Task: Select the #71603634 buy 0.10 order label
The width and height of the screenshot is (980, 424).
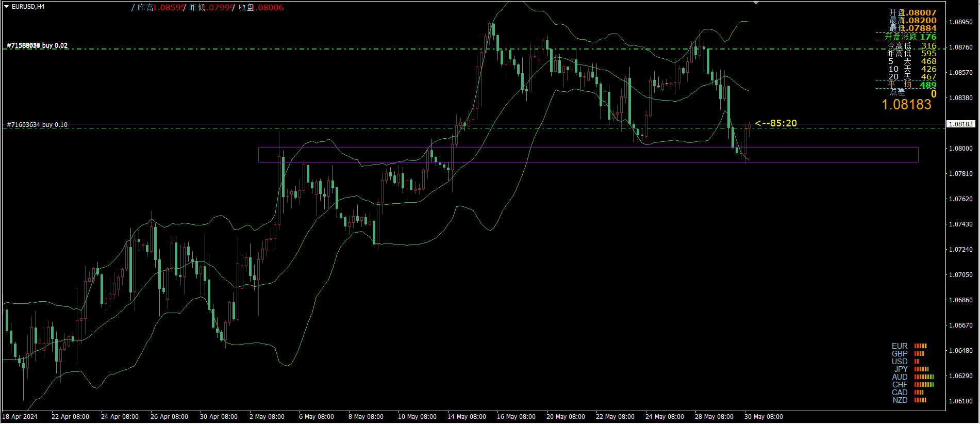Action: (37, 125)
